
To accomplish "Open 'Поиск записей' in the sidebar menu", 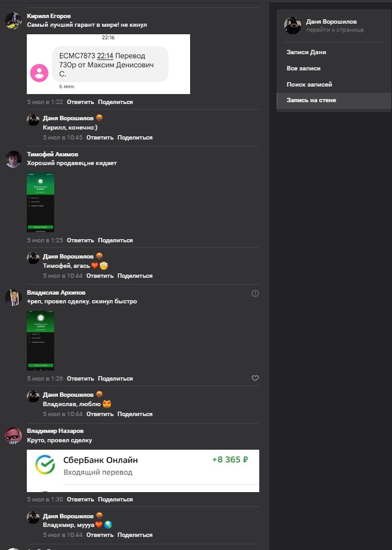I will tap(309, 85).
